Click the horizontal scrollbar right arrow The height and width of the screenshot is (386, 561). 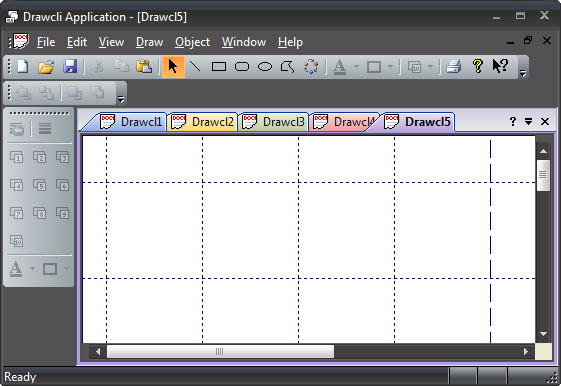tap(525, 352)
